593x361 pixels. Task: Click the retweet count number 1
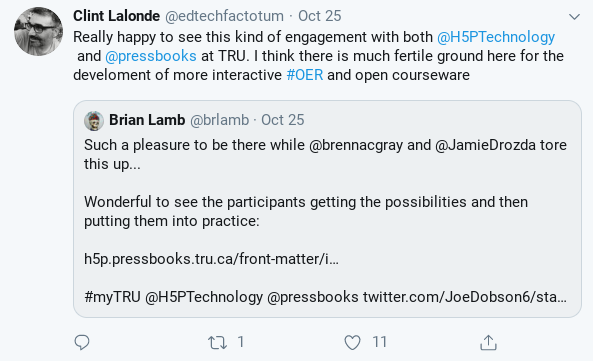click(x=241, y=342)
